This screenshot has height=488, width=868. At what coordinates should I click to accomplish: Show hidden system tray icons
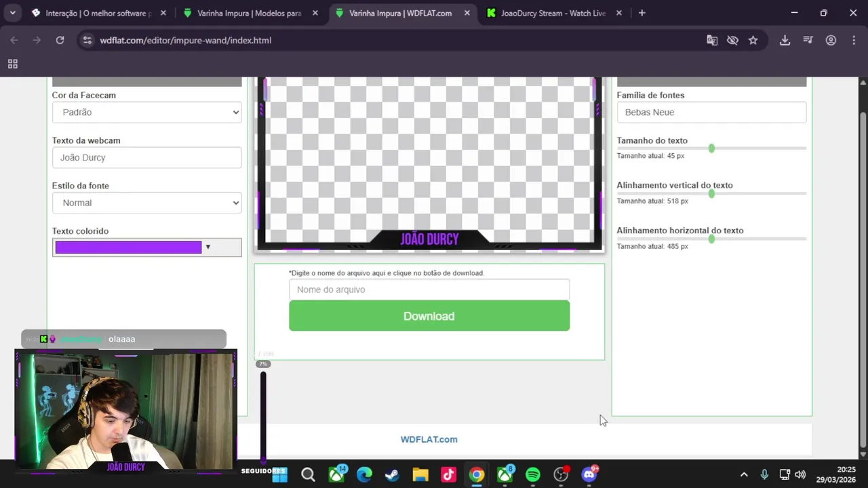(744, 474)
